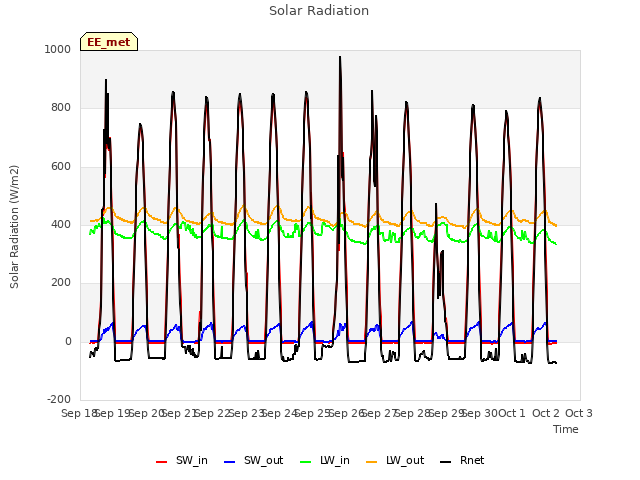640x480 pixels.
Task: Click the 400 y-axis tick label
Action: tap(61, 224)
